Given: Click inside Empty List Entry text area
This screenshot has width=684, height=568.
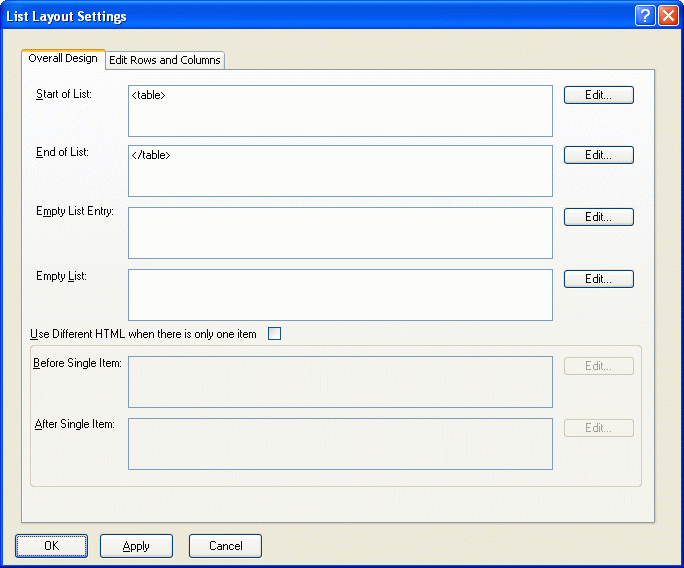Looking at the screenshot, I should click(x=340, y=233).
